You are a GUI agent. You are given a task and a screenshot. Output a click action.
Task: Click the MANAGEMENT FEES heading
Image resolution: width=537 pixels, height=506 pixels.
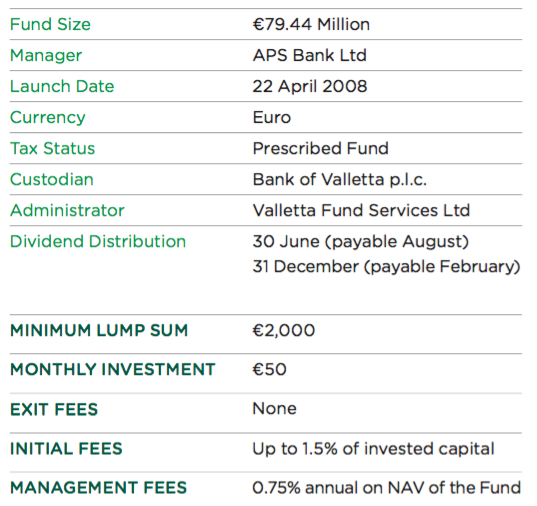(x=98, y=488)
